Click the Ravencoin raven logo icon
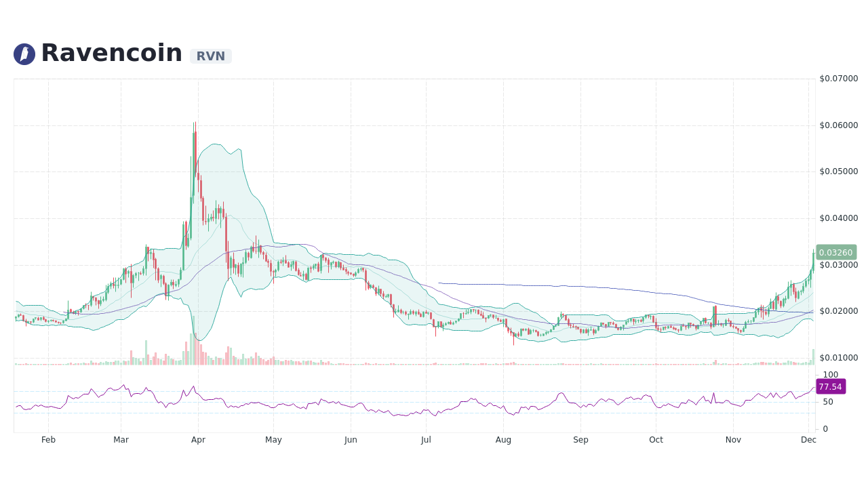Viewport: 868px width, 488px height. pos(24,54)
